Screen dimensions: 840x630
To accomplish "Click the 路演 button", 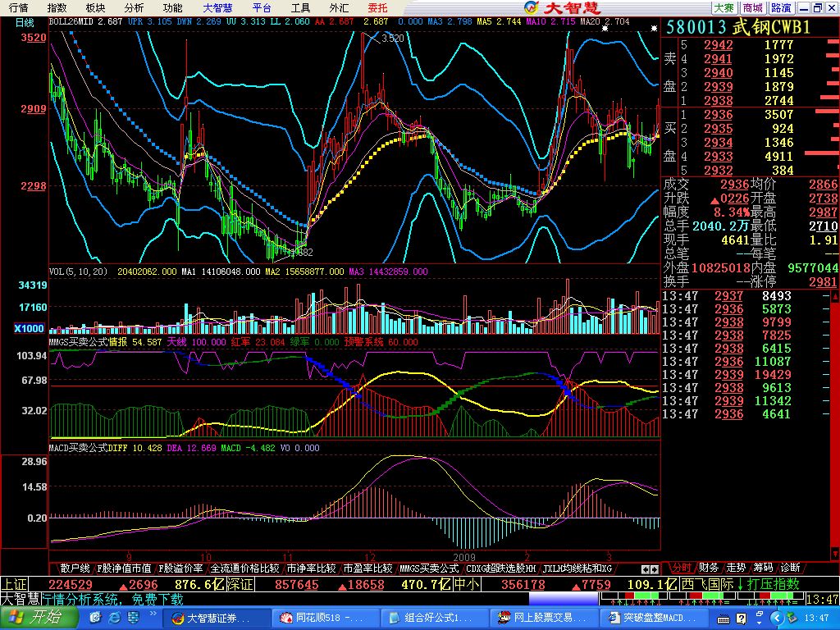I will point(781,7).
